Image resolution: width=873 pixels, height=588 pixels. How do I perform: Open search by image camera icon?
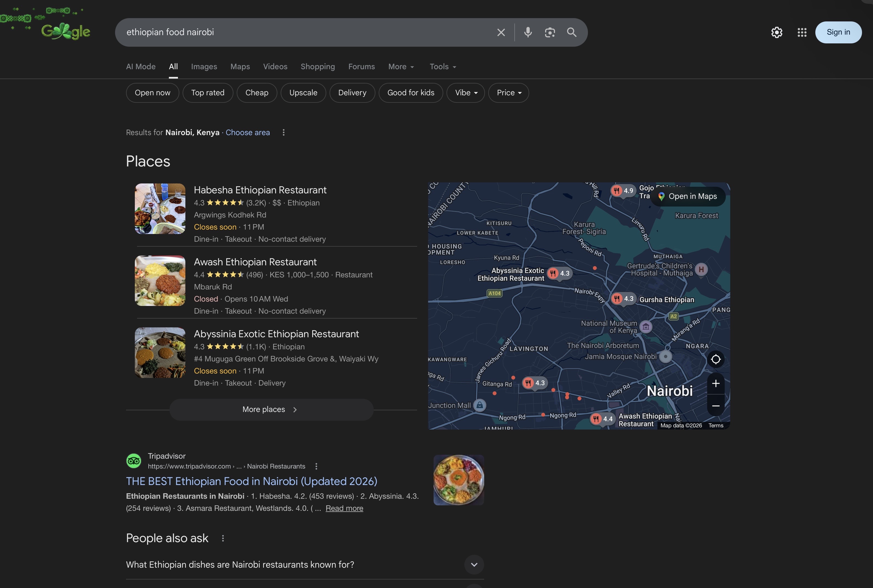[x=550, y=32]
